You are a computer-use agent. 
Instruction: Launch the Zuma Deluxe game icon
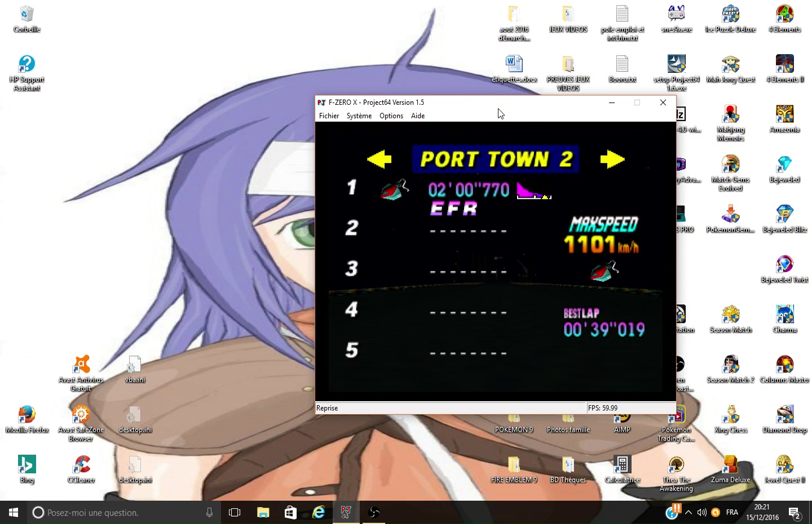tap(730, 469)
